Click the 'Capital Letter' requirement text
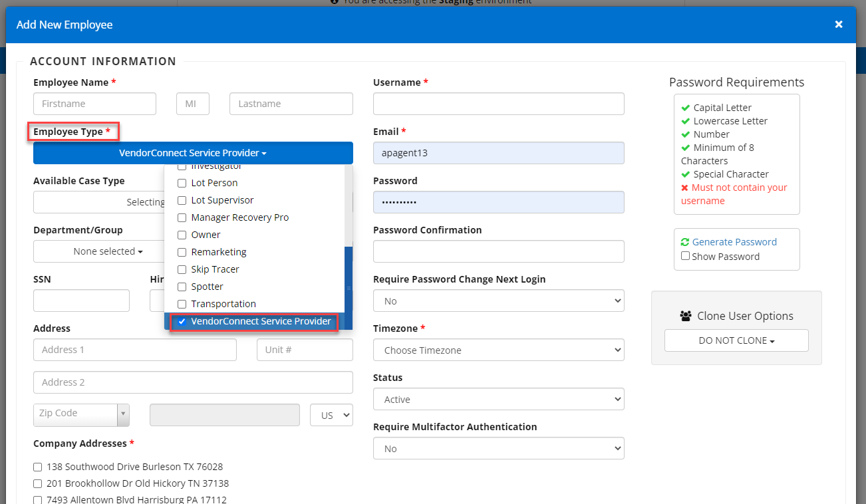 coord(722,108)
